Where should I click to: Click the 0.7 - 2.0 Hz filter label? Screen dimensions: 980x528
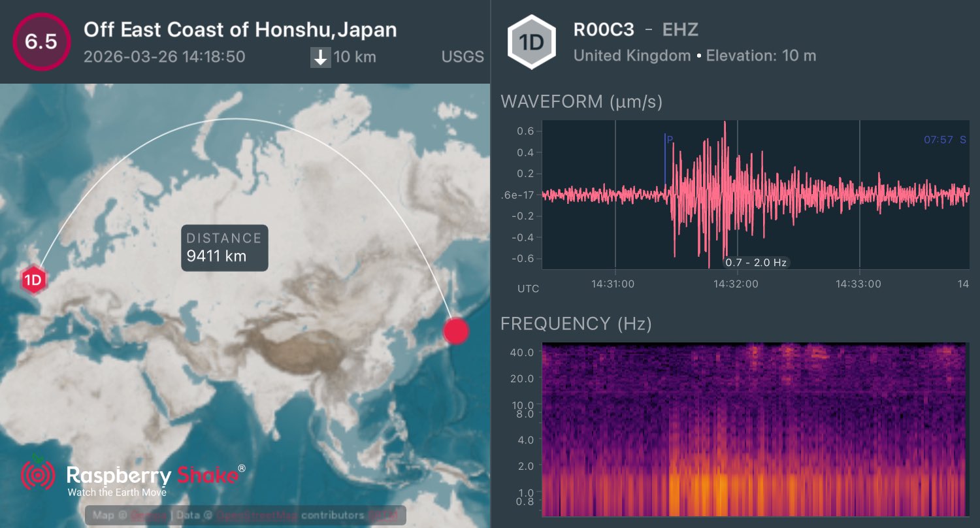point(755,263)
